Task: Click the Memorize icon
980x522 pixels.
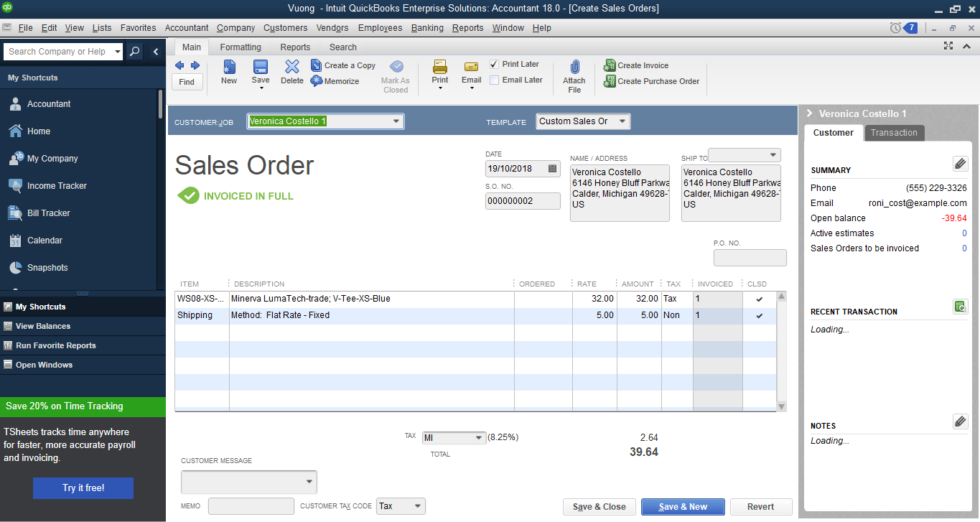Action: (317, 81)
